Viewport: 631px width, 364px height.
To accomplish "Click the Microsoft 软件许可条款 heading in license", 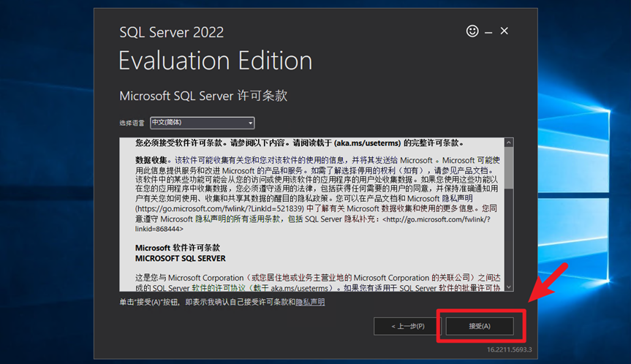I will click(178, 248).
